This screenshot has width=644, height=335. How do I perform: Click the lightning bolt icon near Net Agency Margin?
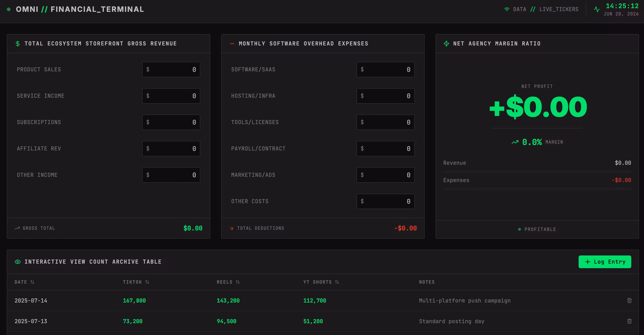pos(446,44)
